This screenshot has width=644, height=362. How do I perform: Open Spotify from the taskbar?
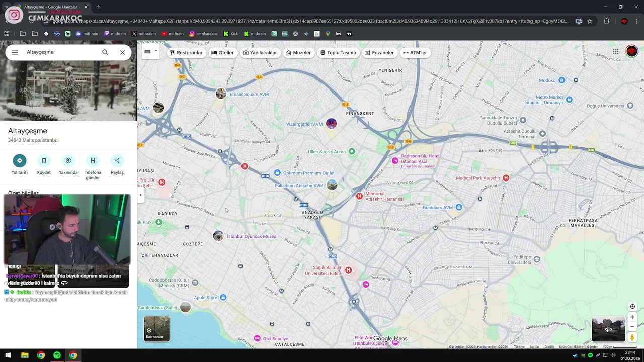point(57,355)
